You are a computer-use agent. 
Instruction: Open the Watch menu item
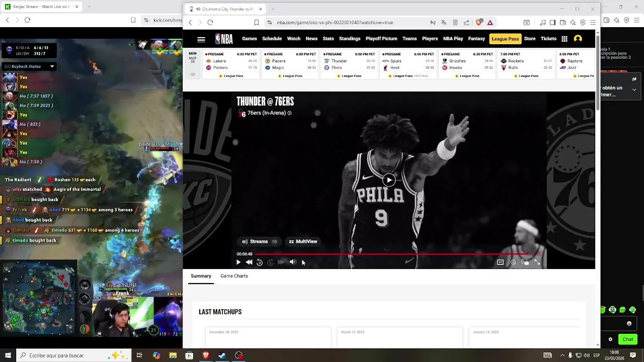294,39
